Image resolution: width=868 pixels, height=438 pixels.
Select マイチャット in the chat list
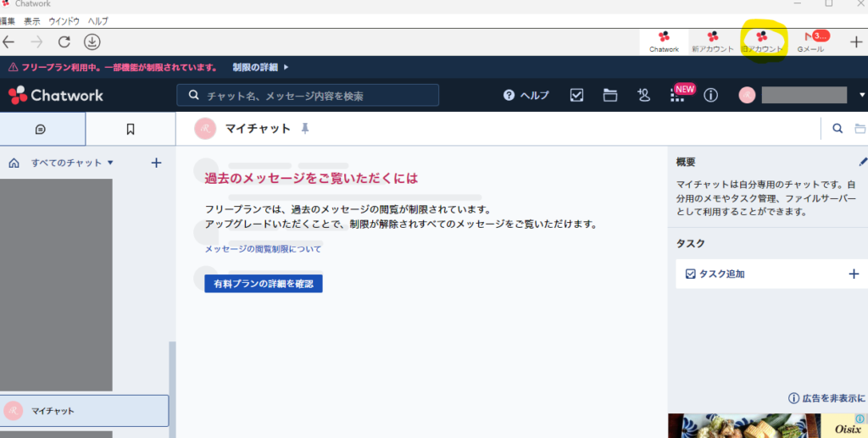coord(84,411)
